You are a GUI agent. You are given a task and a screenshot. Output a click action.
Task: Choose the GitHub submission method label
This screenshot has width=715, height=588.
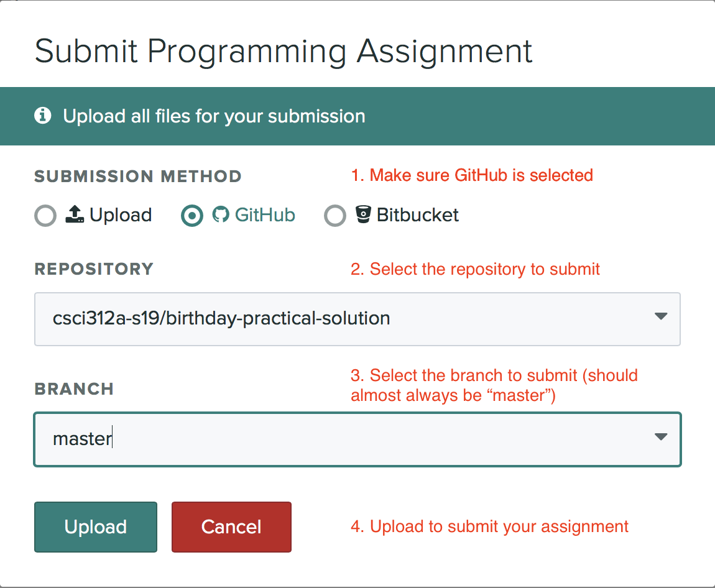tap(265, 214)
